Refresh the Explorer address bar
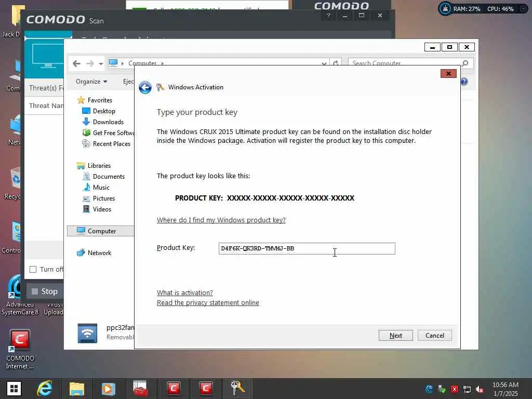The image size is (532, 399). pyautogui.click(x=336, y=63)
